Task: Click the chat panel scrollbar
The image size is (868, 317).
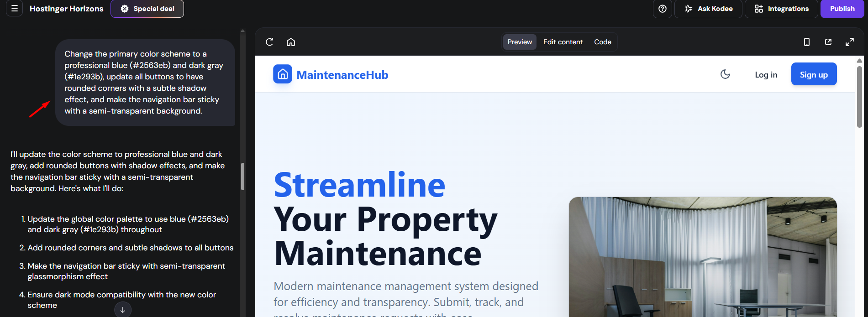Action: [x=242, y=176]
